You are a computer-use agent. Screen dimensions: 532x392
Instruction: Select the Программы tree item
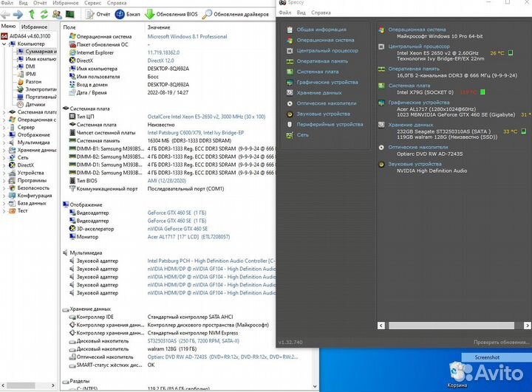coord(28,180)
